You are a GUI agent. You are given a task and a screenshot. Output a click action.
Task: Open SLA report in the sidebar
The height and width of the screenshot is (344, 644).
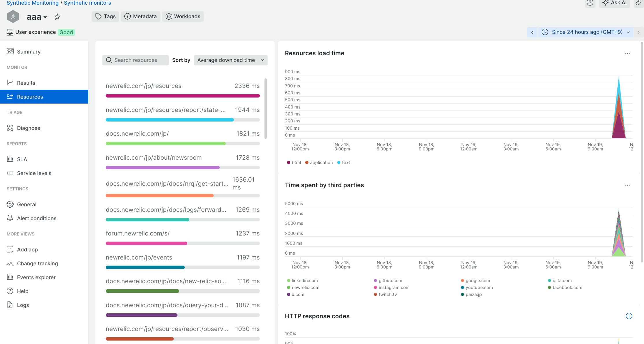click(x=44, y=159)
